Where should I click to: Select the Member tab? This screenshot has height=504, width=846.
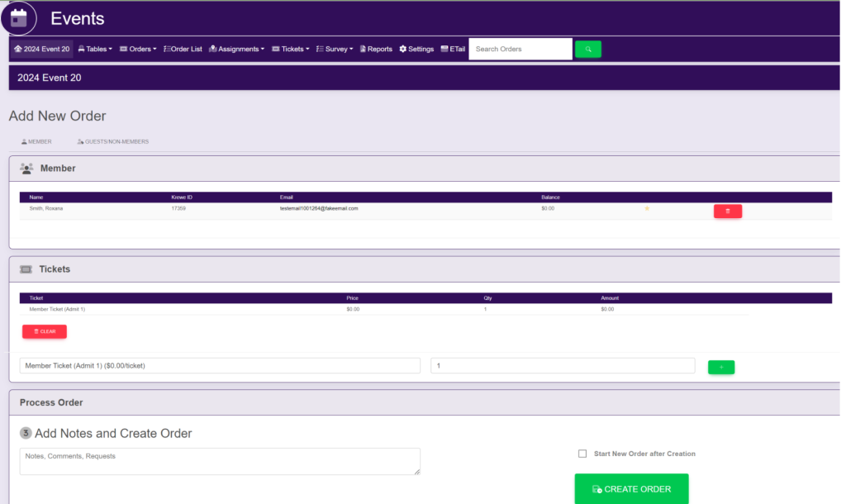(36, 142)
